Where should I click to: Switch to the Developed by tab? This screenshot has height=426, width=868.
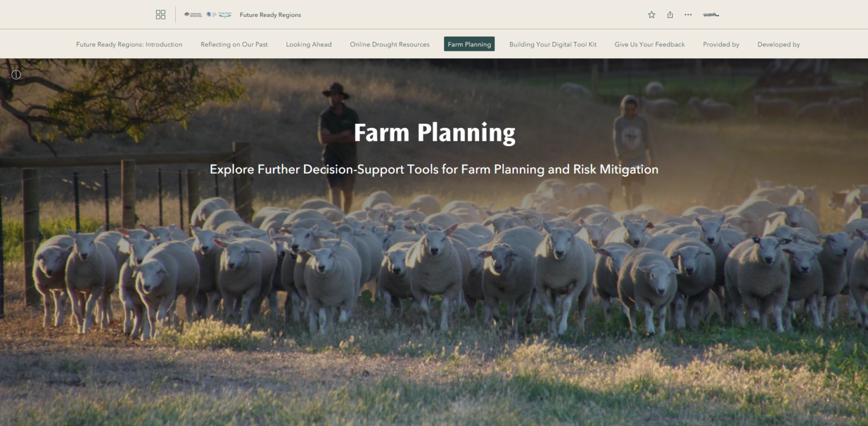[778, 44]
